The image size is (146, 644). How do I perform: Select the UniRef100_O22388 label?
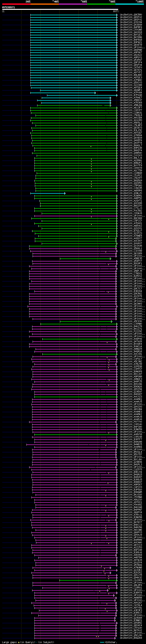[131, 85]
